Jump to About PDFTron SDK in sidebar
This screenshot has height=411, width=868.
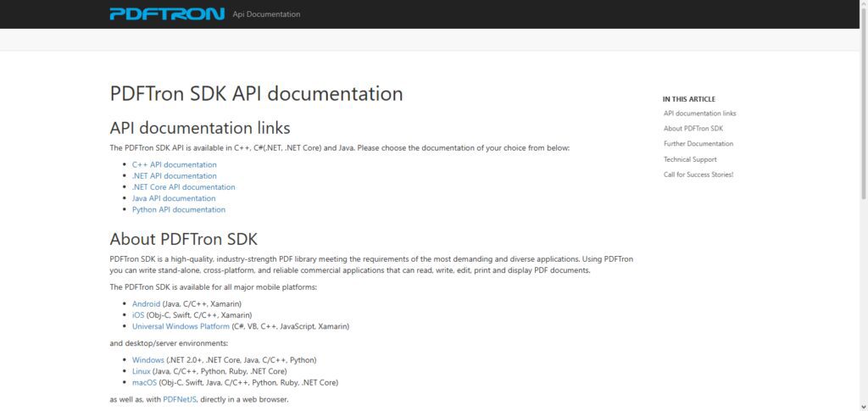pyautogui.click(x=693, y=128)
